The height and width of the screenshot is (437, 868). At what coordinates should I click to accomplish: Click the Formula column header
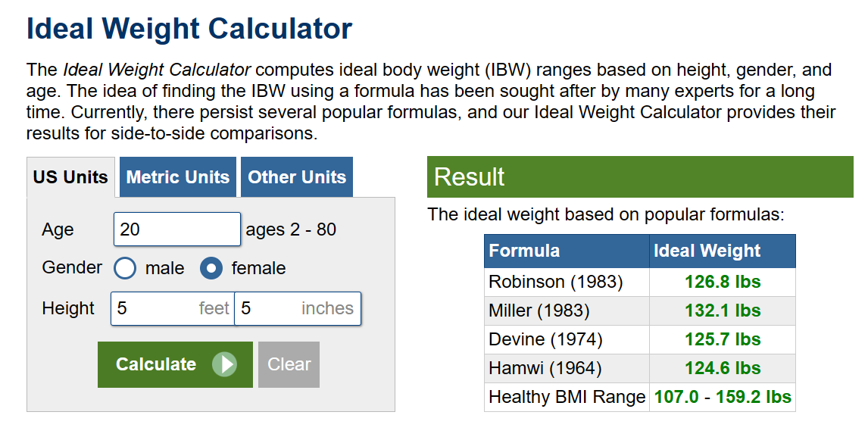coord(524,251)
